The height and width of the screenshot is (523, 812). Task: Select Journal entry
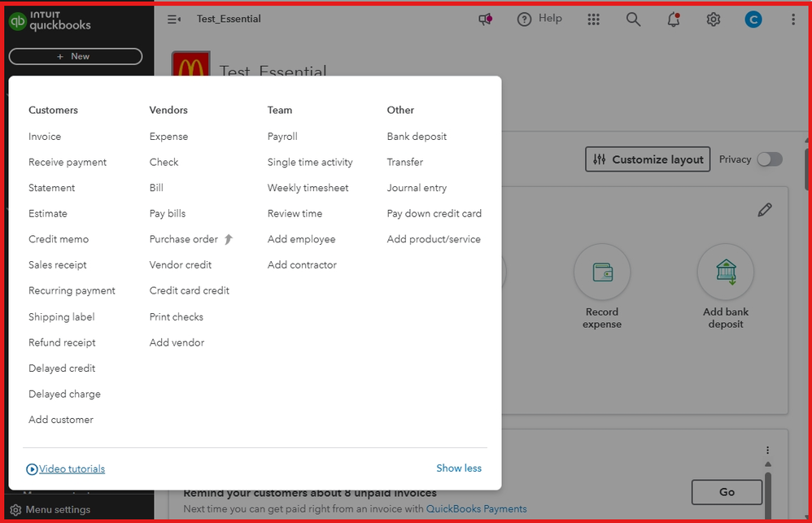coord(417,188)
